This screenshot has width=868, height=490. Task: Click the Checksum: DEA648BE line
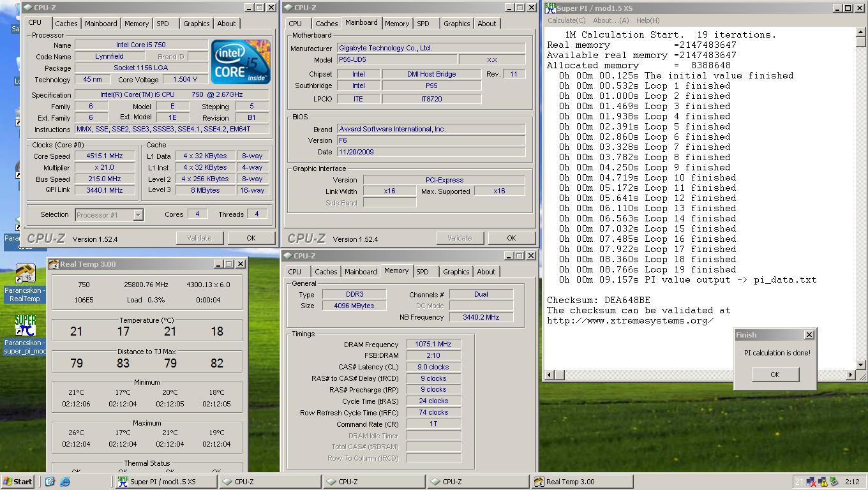coord(599,301)
